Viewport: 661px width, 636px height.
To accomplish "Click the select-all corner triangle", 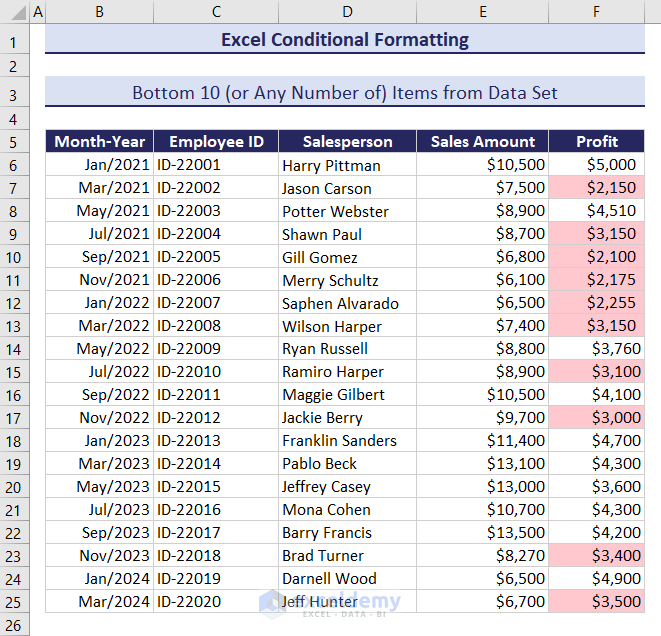I will (14, 12).
